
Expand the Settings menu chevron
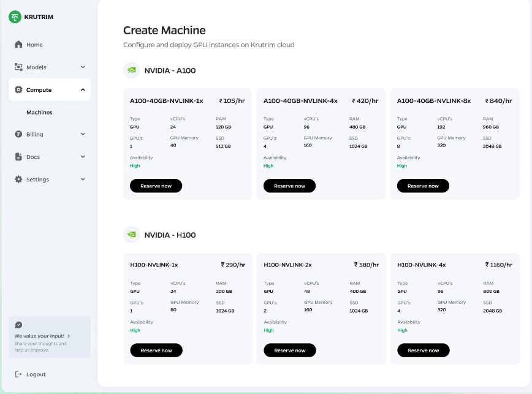pos(83,180)
